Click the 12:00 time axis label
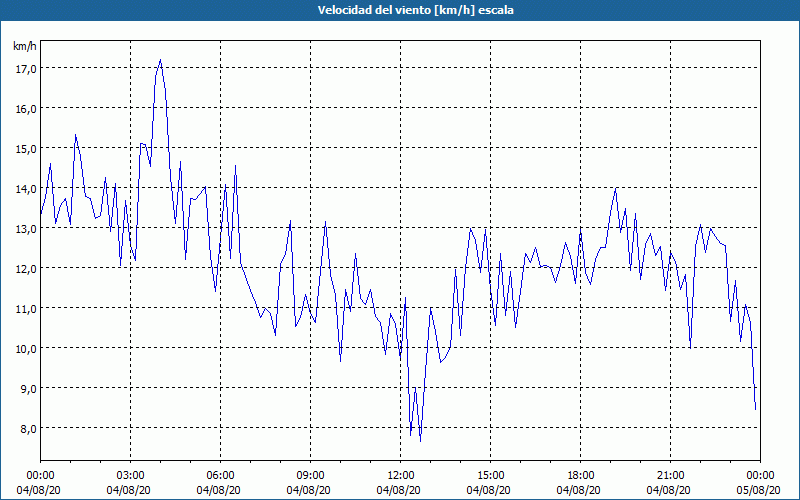Screen dimensions: 800x500 pos(401,476)
